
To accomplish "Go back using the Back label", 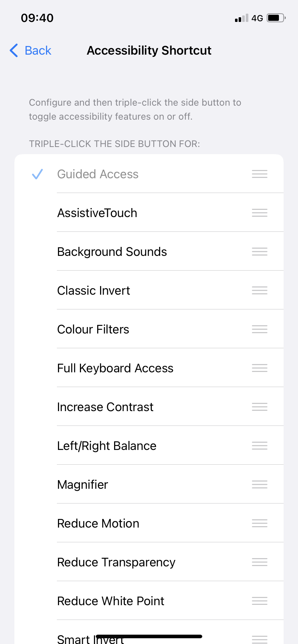I will [38, 51].
